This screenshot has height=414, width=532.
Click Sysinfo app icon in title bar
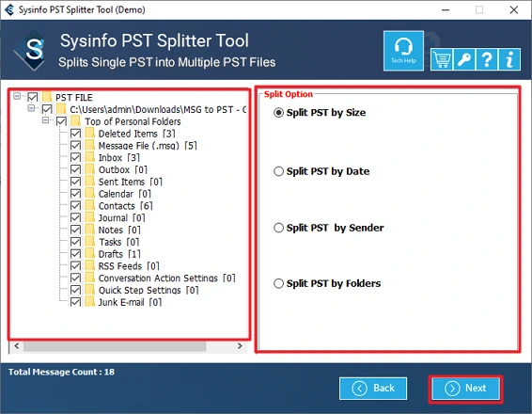click(x=9, y=9)
